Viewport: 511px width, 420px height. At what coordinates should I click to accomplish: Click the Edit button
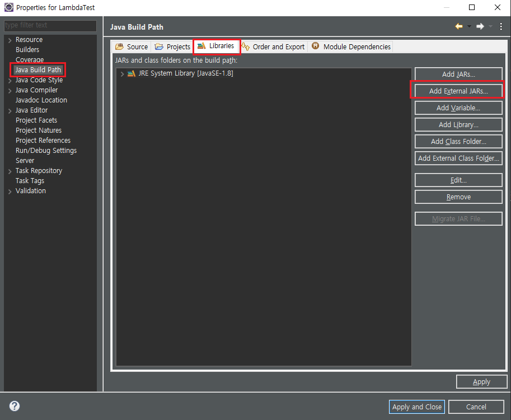tap(458, 180)
